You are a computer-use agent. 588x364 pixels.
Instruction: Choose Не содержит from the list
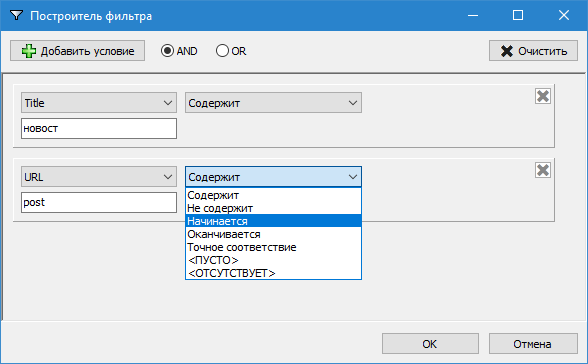click(273, 208)
